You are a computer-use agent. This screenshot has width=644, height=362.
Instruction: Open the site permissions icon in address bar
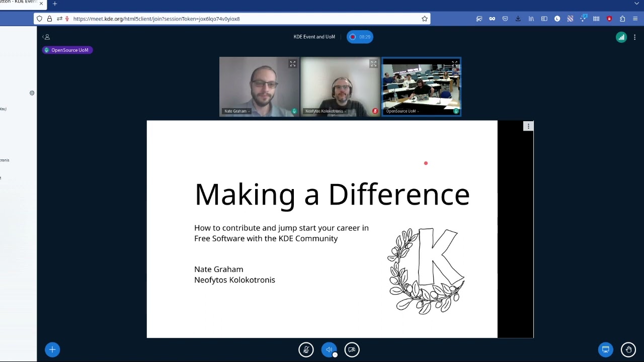click(59, 19)
